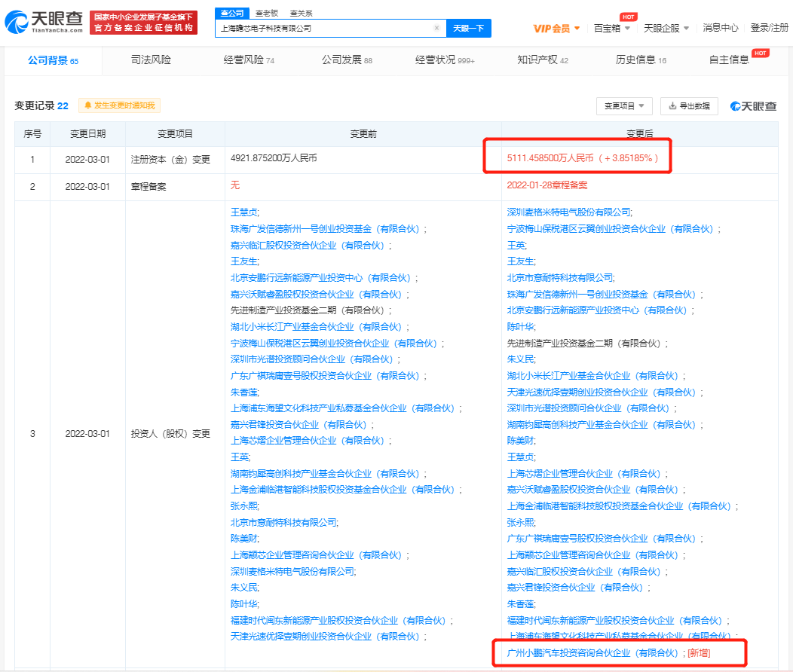
Task: Click the red 官方备案企业征信机构 banner
Action: [144, 23]
